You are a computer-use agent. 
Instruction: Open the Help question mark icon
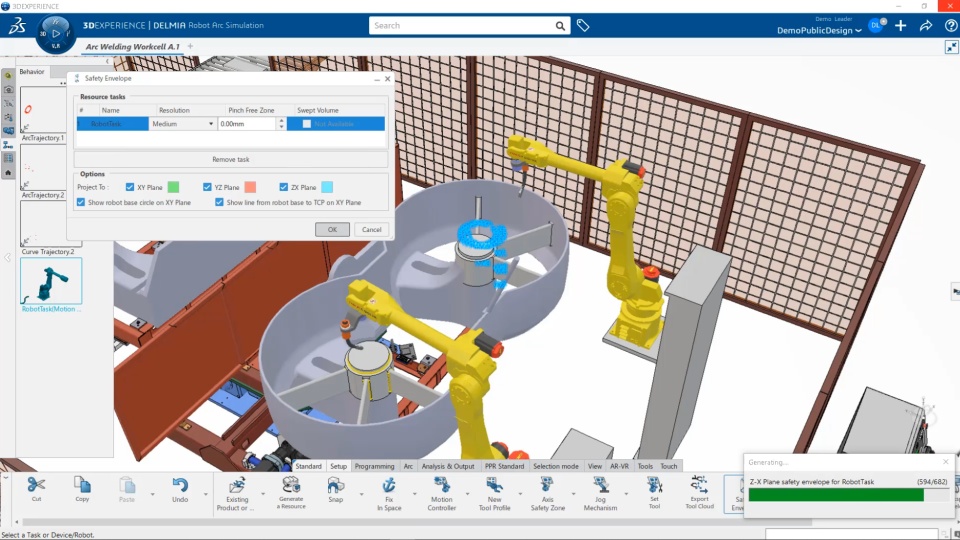coord(951,26)
